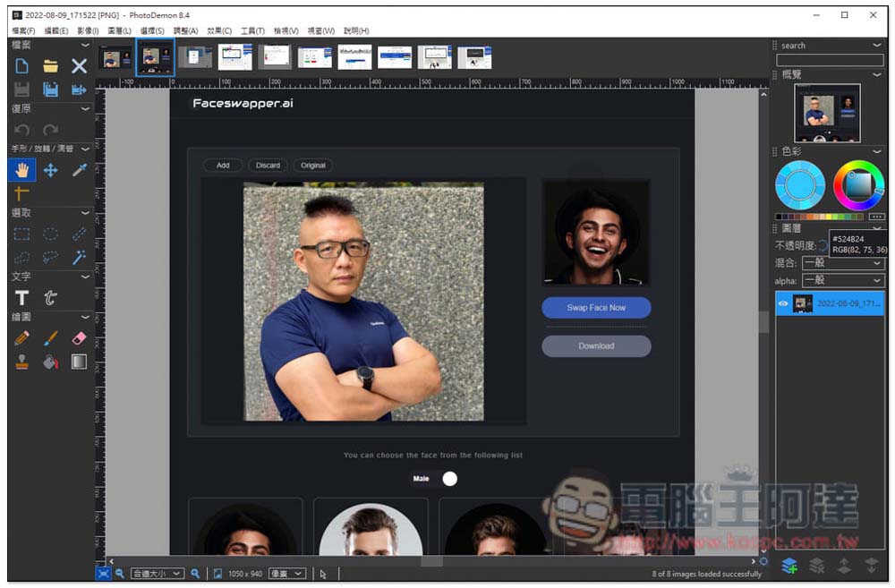Click the image size icon by 1050 x 940

[217, 573]
